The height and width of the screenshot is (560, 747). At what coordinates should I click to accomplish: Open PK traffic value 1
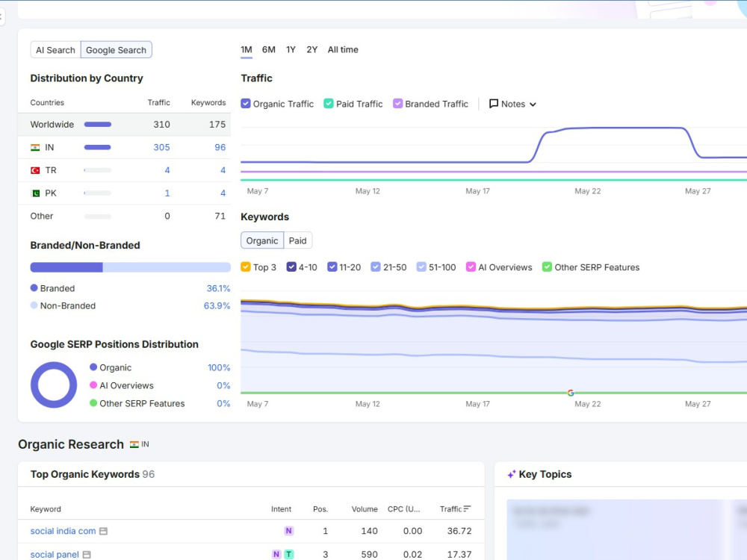pos(167,193)
